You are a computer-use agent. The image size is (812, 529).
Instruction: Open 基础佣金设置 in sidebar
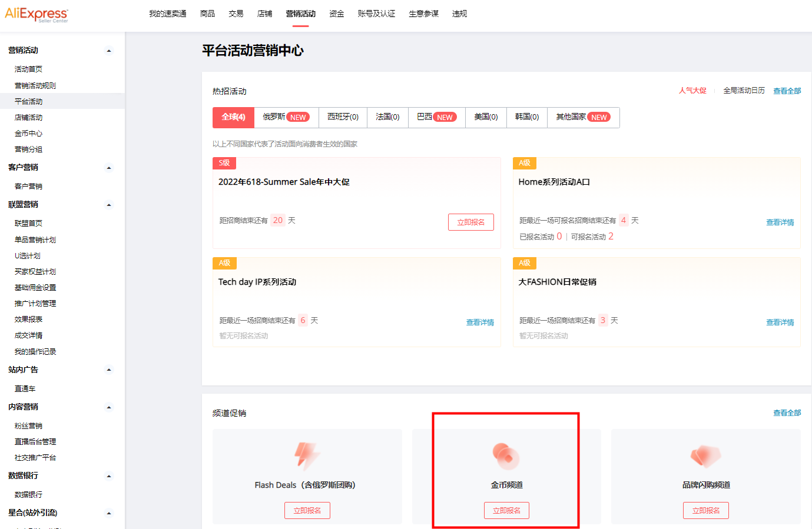35,288
